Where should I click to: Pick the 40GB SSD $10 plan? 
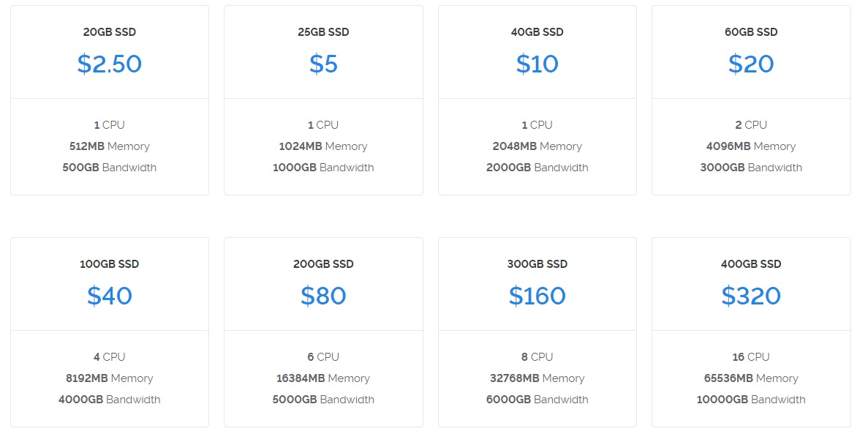pos(537,100)
